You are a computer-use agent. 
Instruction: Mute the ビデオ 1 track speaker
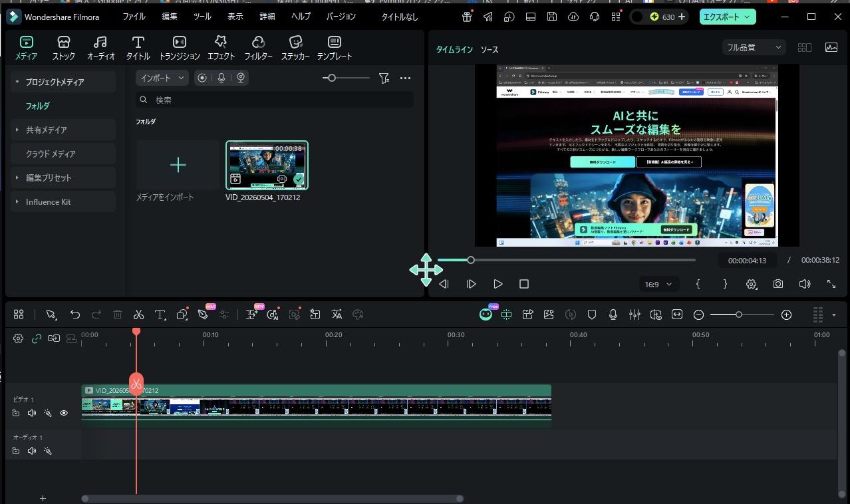click(x=31, y=413)
